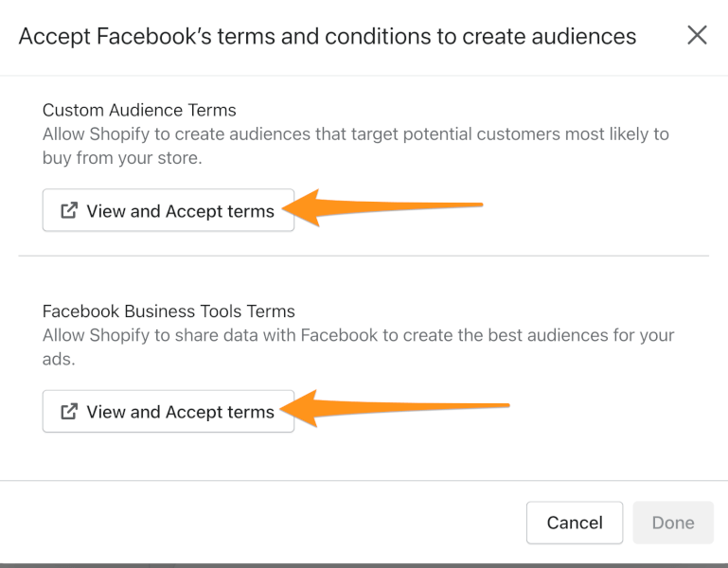The image size is (728, 568).
Task: Click the orange arrow beside Custom Audience button
Action: pos(382,207)
